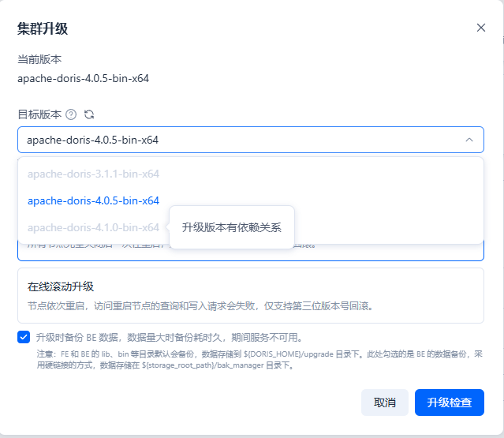The width and height of the screenshot is (504, 438).
Task: Click the 升级版本有依赖关系 tooltip
Action: [232, 227]
